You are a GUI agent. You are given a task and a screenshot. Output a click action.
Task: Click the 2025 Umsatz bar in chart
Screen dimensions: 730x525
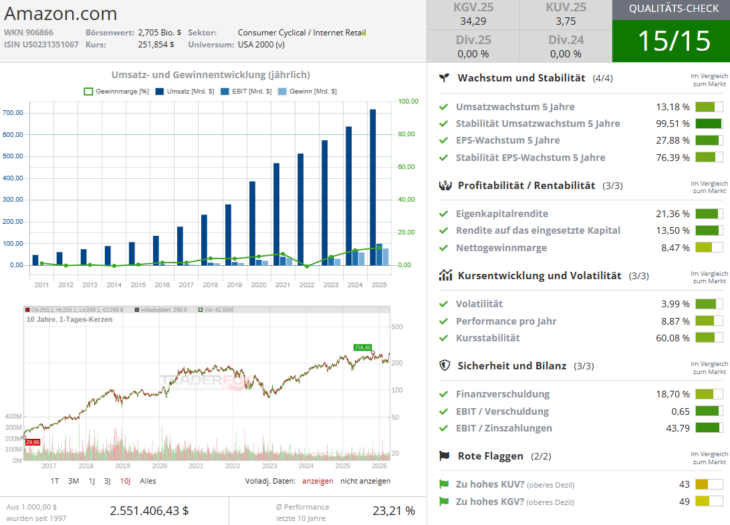click(x=373, y=186)
